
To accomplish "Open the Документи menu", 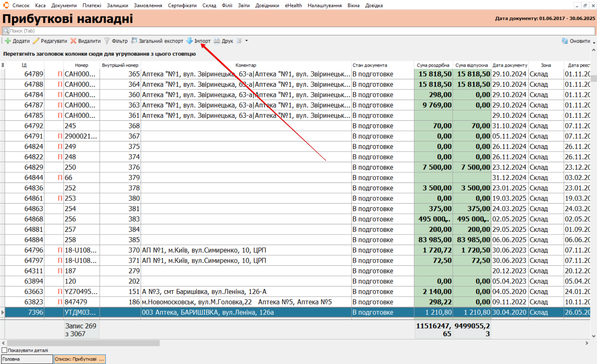I will point(64,6).
